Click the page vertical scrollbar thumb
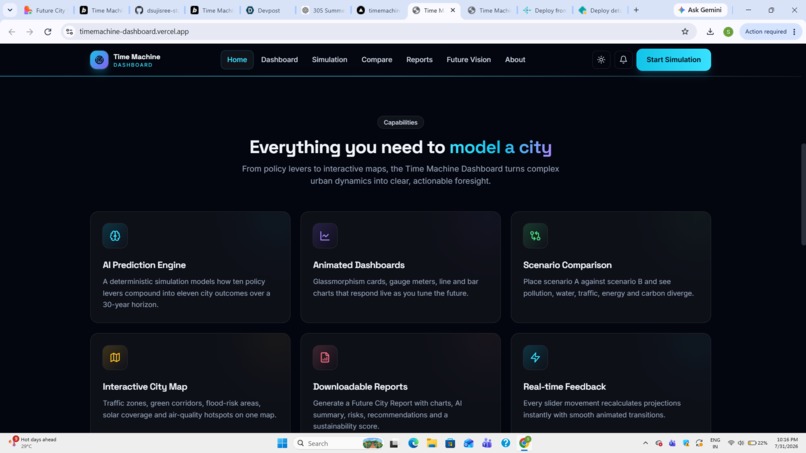Viewport: 806px width, 453px height. (x=803, y=194)
